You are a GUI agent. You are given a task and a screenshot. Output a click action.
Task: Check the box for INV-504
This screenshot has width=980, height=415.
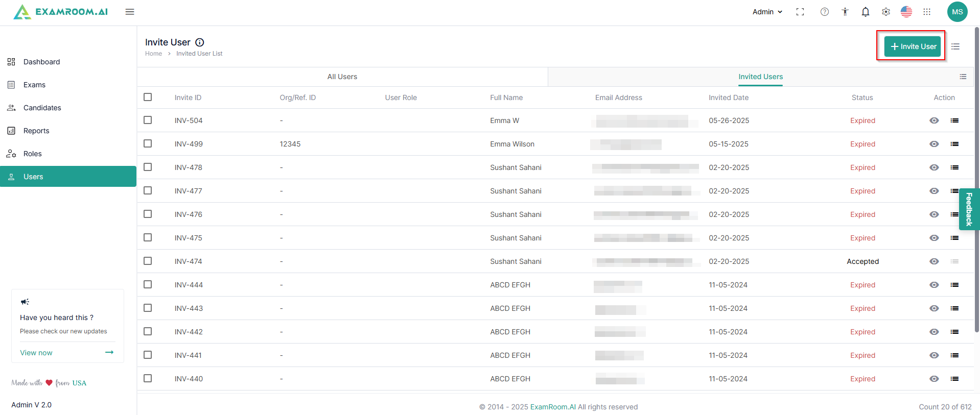pos(148,120)
